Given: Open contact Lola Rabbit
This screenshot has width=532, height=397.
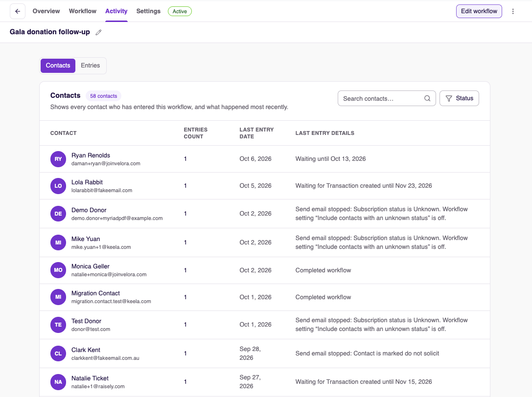Looking at the screenshot, I should click(x=87, y=182).
